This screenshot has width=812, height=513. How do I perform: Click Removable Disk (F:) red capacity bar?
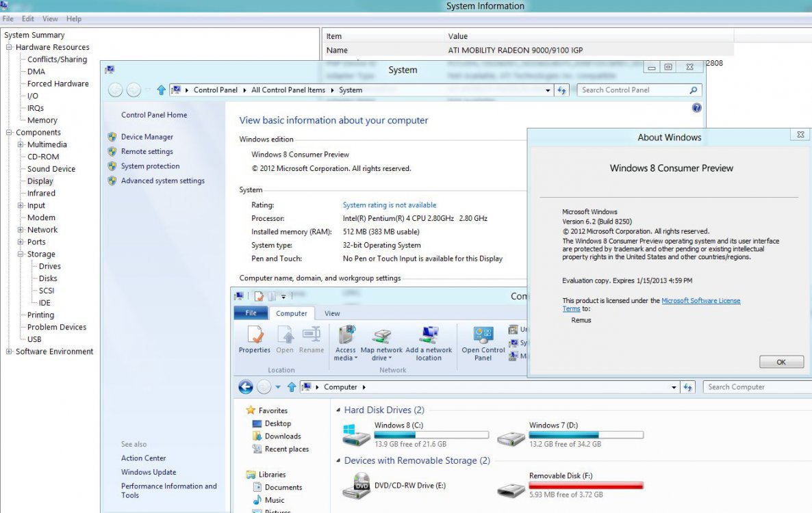point(586,486)
